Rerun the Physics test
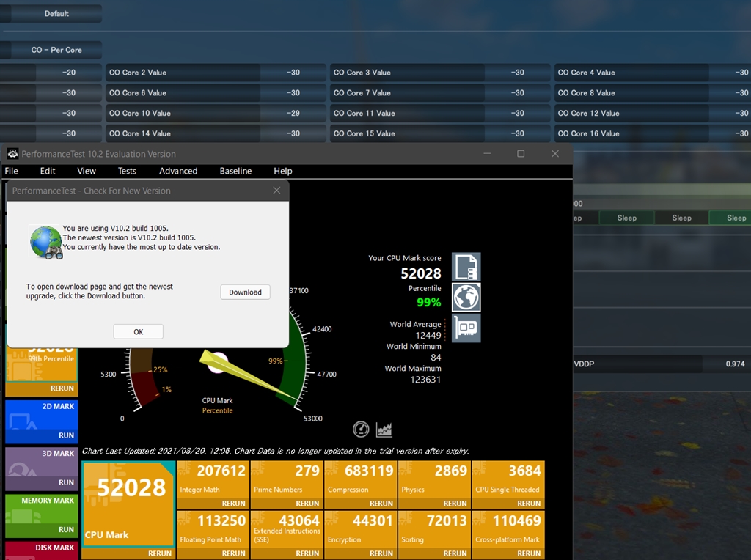This screenshot has height=560, width=751. (455, 503)
